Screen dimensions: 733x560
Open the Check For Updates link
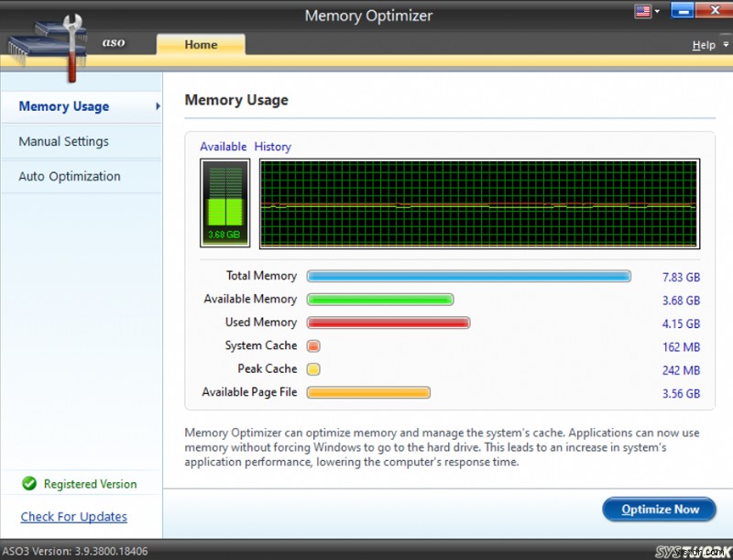pos(73,517)
